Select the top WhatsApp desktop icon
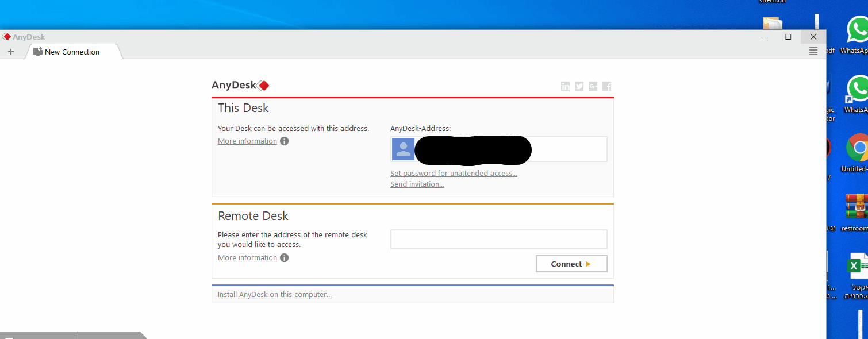Viewport: 868px width, 339px height. 857,35
